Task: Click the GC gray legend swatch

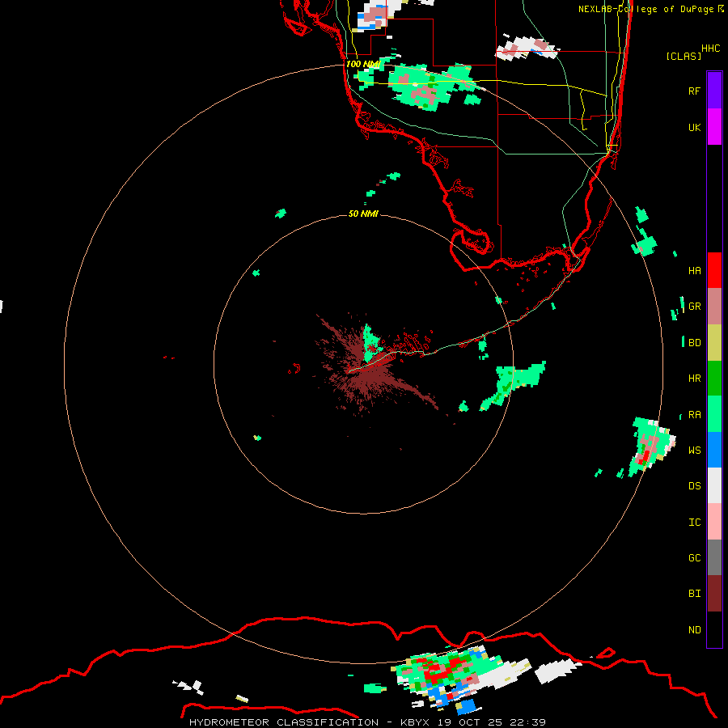Action: coord(714,557)
